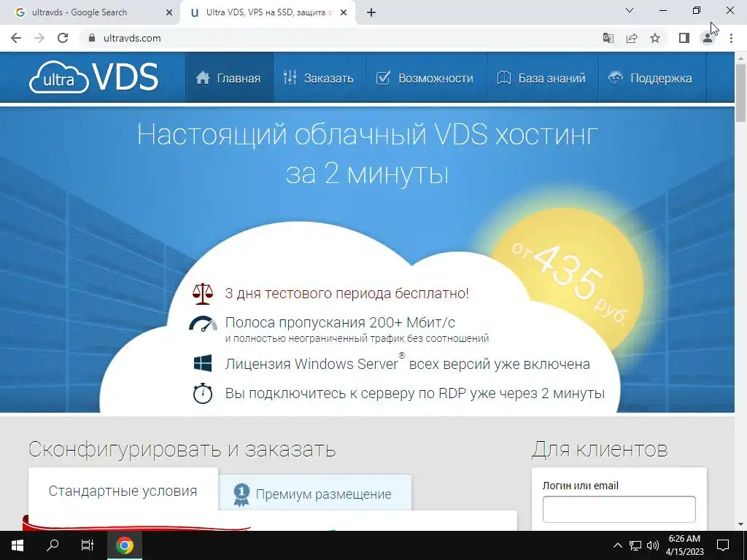The image size is (747, 560).
Task: Open the taskbar clock 6:26 AM
Action: [x=684, y=545]
